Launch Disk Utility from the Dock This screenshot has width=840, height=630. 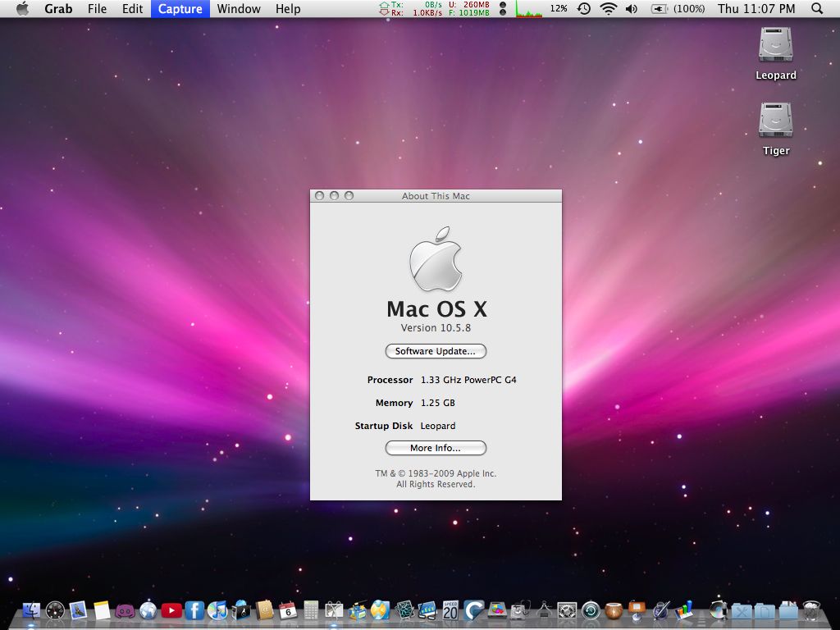click(x=520, y=610)
